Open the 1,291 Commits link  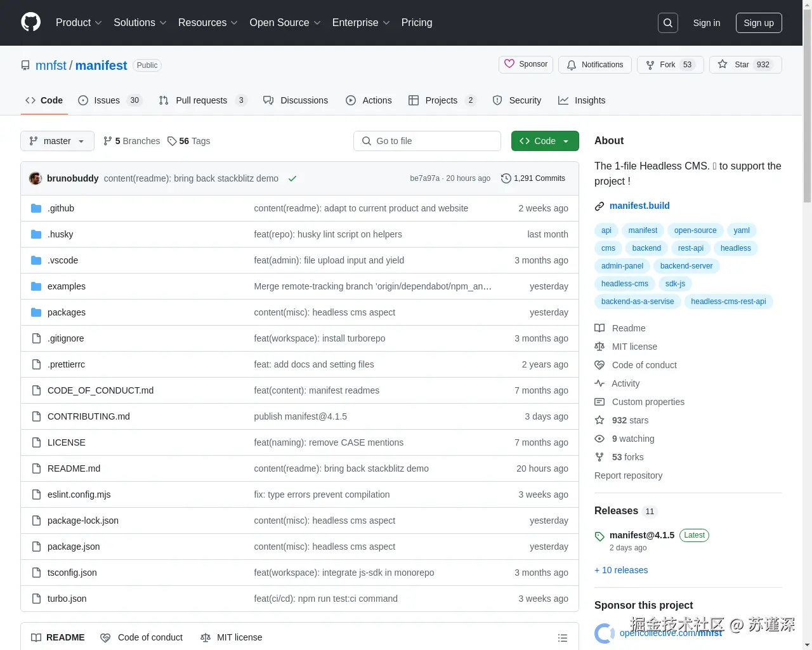(x=533, y=178)
